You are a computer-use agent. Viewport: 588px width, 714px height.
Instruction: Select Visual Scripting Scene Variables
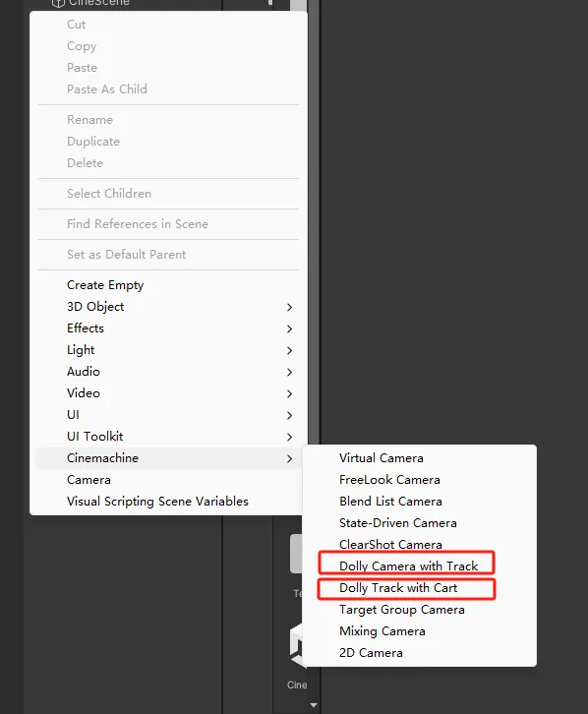coord(168,502)
